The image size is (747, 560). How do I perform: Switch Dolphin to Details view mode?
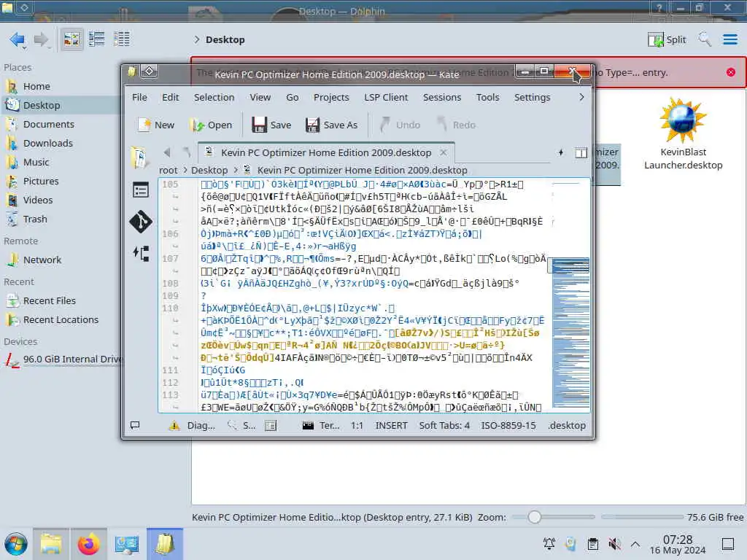click(x=122, y=39)
